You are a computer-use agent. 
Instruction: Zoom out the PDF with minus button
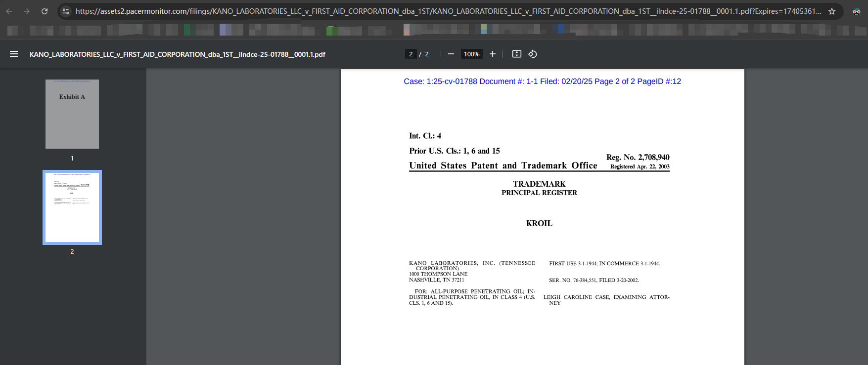451,54
